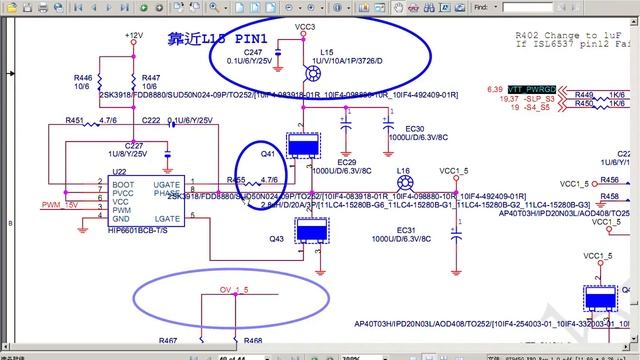Choose the fit width page icon

(271, 7)
